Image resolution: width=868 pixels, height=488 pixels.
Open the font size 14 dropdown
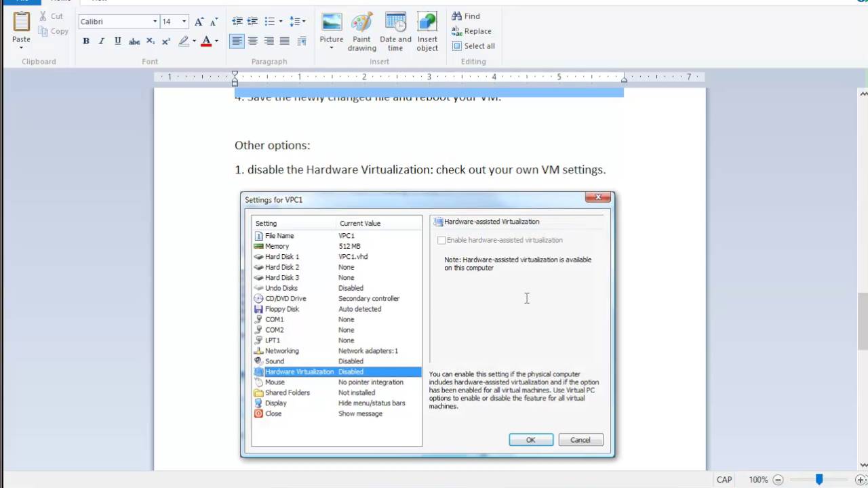pyautogui.click(x=184, y=22)
